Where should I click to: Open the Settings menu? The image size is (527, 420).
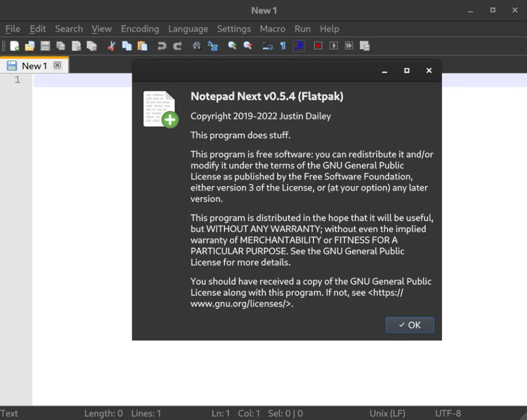tap(234, 29)
